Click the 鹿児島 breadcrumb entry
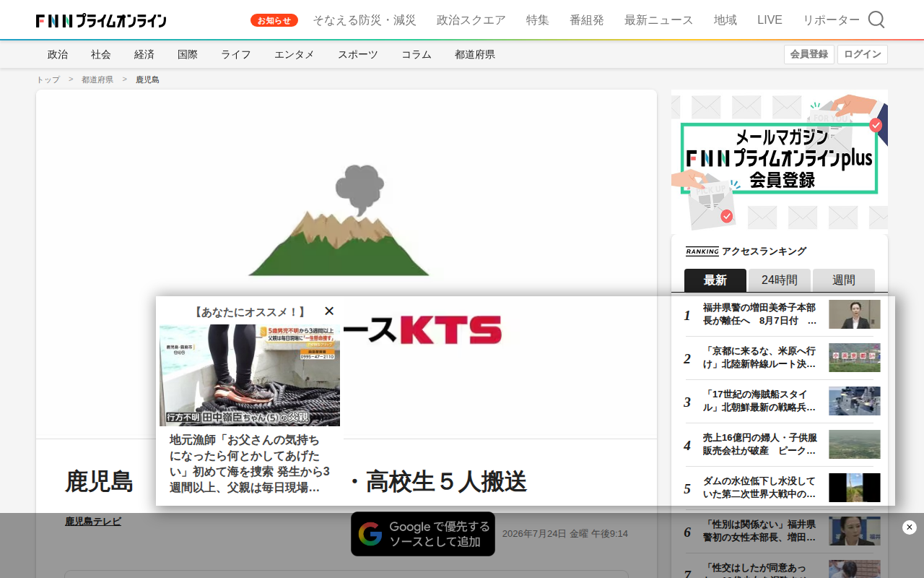This screenshot has width=924, height=578. coord(148,79)
